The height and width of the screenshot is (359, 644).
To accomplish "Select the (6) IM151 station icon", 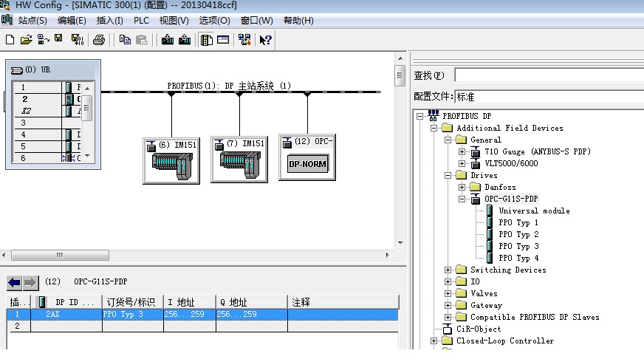I will 171,161.
